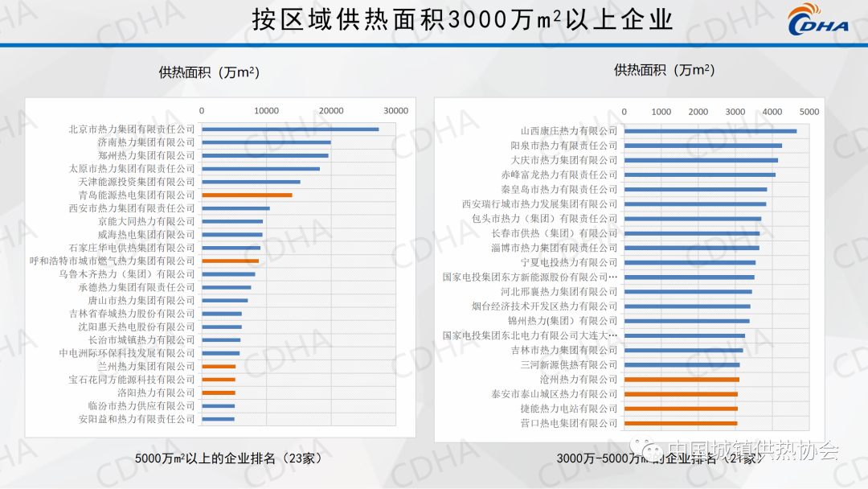Click axis value 4000 in the right chart
868x489 pixels.
772,112
